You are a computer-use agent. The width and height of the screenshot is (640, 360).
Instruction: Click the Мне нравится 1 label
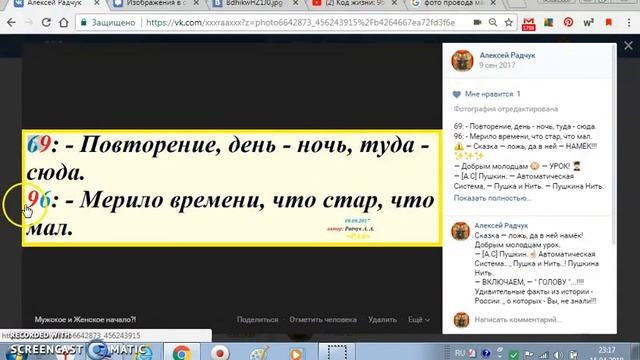493,94
